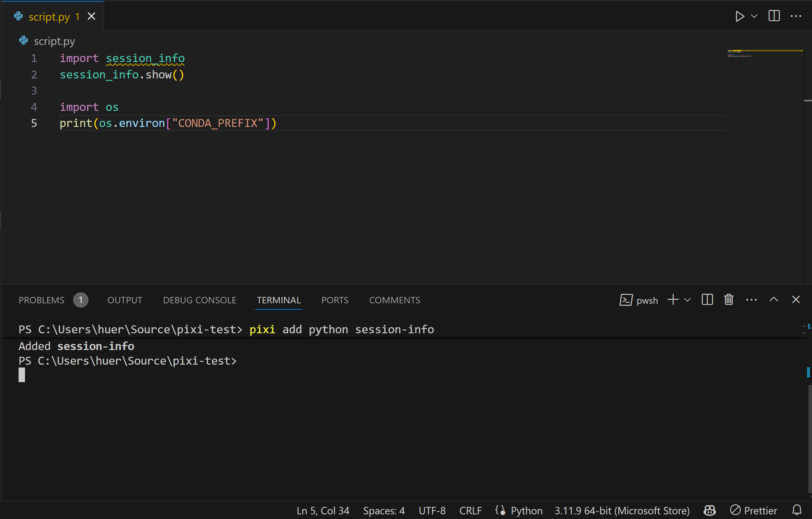Expand the terminal launch profile dropdown
Image resolution: width=812 pixels, height=519 pixels.
(x=687, y=300)
